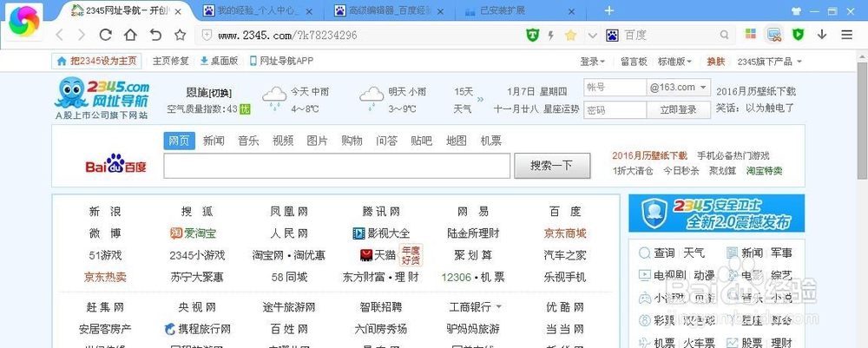
Task: Click the undo restore-tab icon
Action: (x=155, y=35)
